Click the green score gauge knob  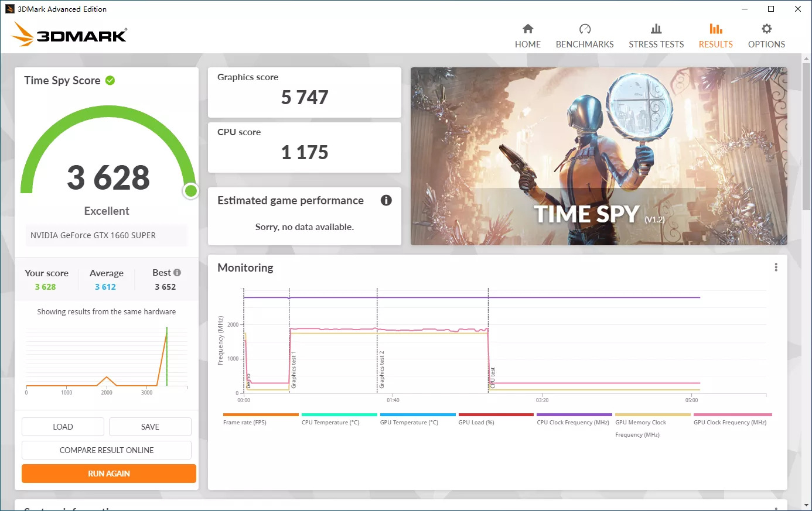click(x=190, y=191)
